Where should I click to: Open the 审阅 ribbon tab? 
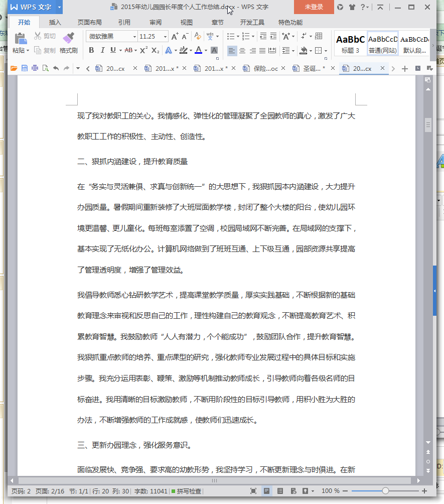[x=156, y=23]
